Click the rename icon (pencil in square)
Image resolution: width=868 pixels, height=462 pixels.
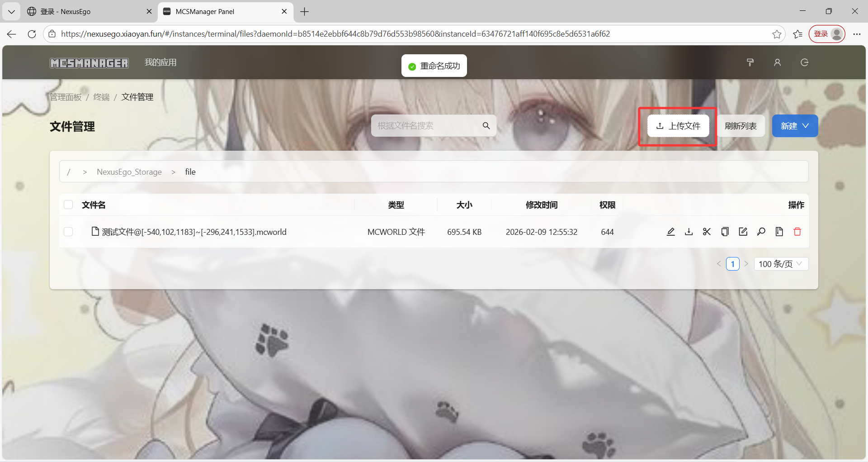click(743, 232)
